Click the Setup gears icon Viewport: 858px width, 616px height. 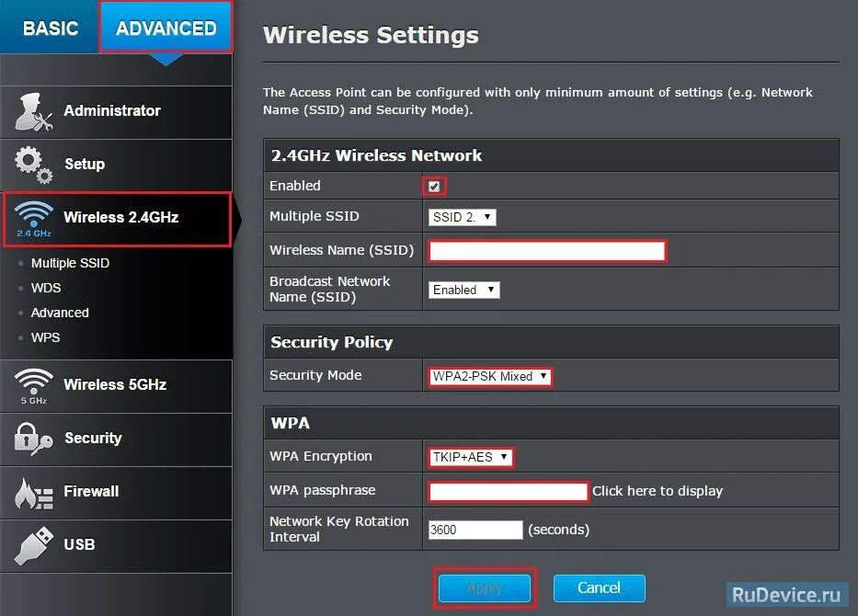33,165
